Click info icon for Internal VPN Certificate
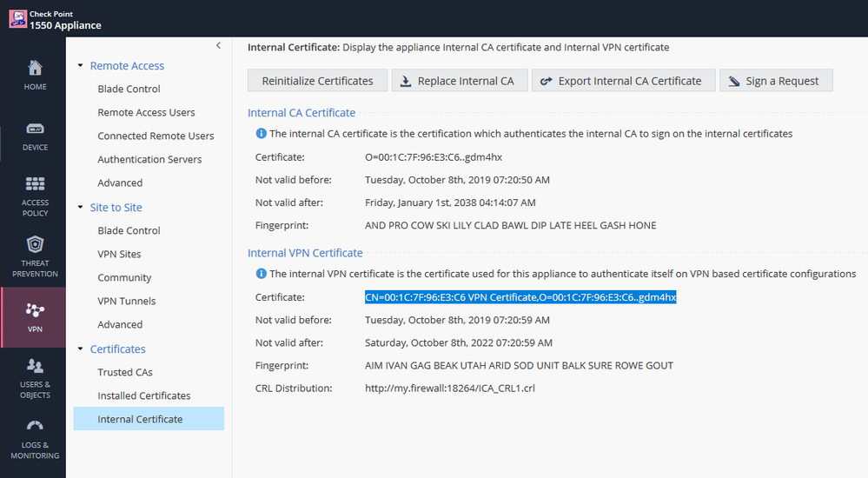This screenshot has width=868, height=478. tap(261, 274)
